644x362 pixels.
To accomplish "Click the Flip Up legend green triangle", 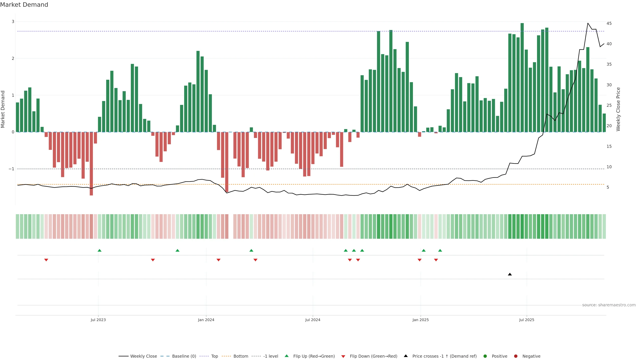I will coord(287,356).
